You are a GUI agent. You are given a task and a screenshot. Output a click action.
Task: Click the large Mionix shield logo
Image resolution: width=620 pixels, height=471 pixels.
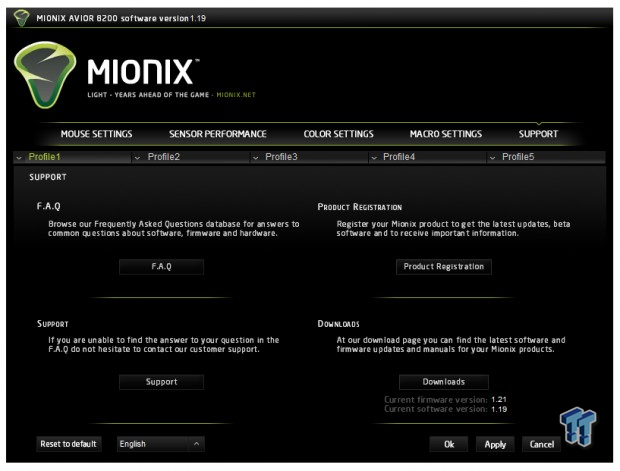45,75
